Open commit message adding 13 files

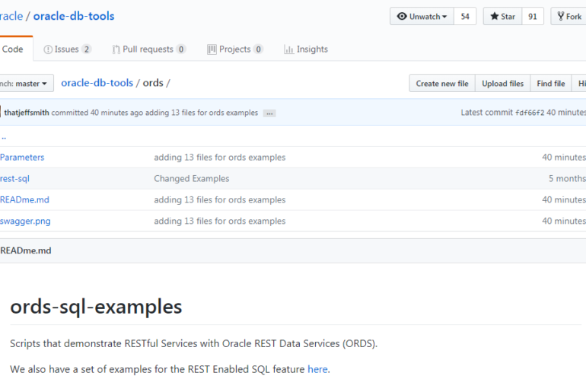point(202,113)
